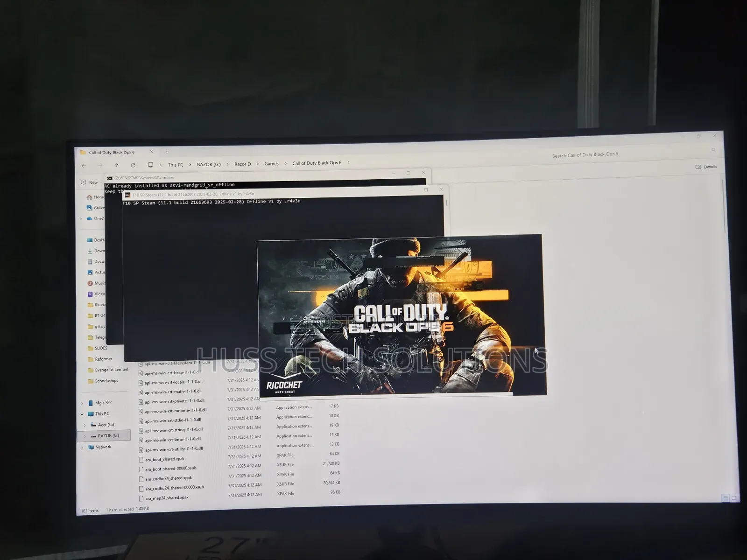Click This PC in the breadcrumb path
Screen dimensions: 747x560
(176, 165)
